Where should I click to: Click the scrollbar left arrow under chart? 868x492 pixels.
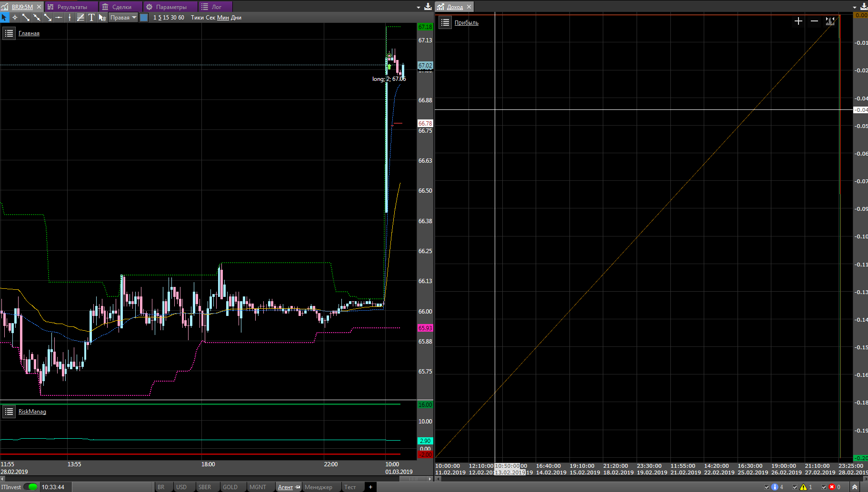pos(2,479)
